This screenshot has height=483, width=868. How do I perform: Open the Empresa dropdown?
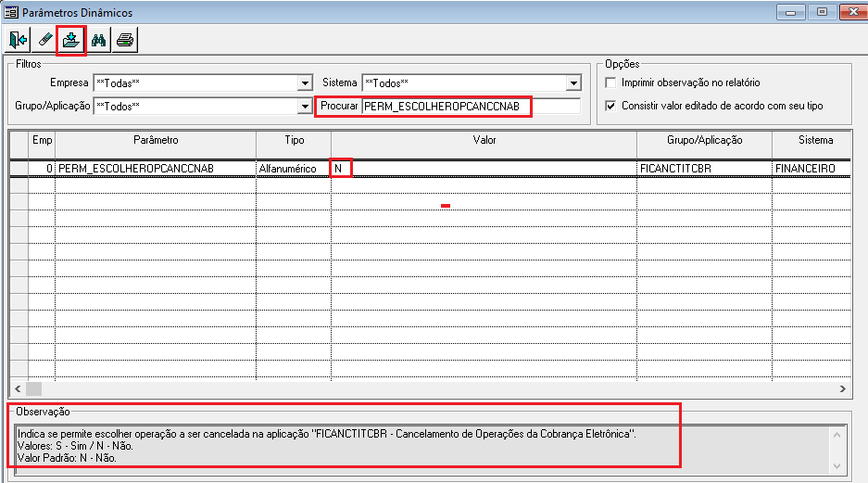coord(305,83)
